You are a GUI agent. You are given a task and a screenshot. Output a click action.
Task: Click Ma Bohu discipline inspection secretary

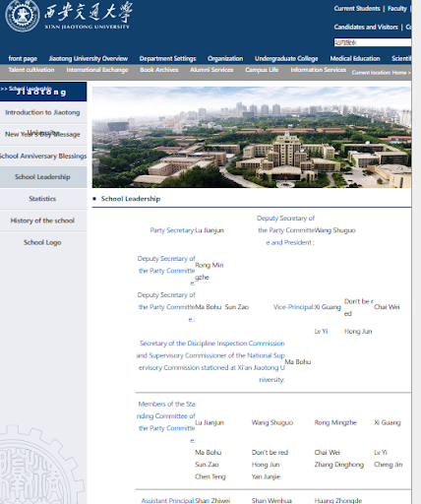[298, 362]
